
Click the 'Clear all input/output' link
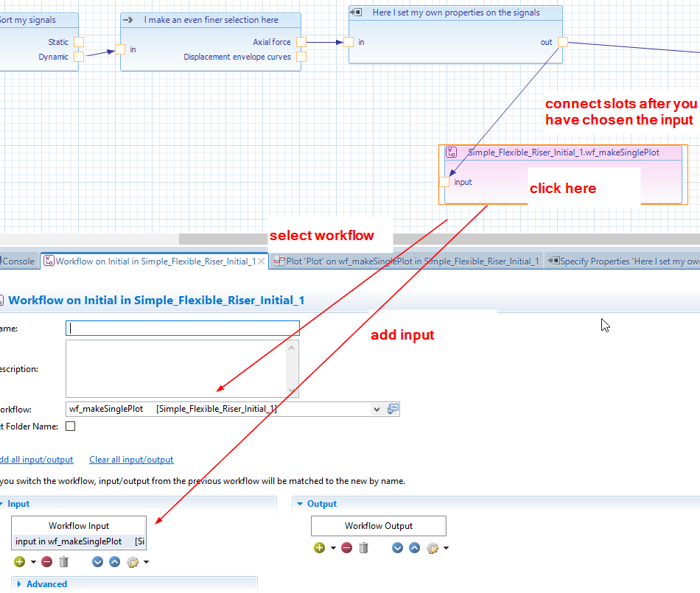click(131, 460)
